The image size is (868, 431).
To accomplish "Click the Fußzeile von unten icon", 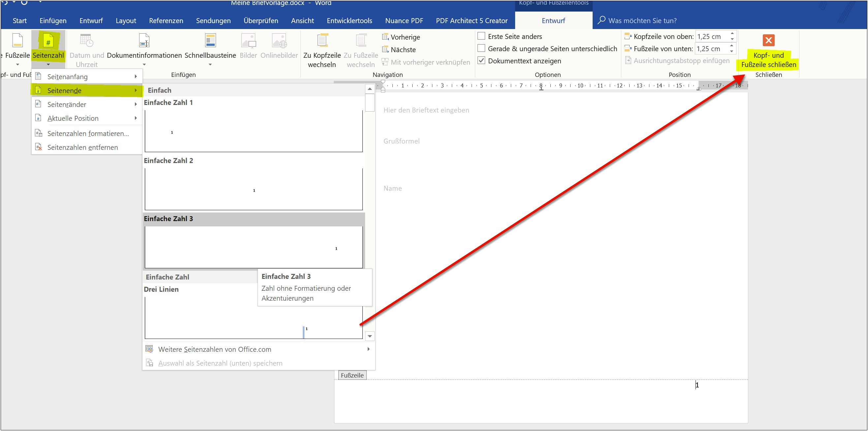I will [x=628, y=49].
